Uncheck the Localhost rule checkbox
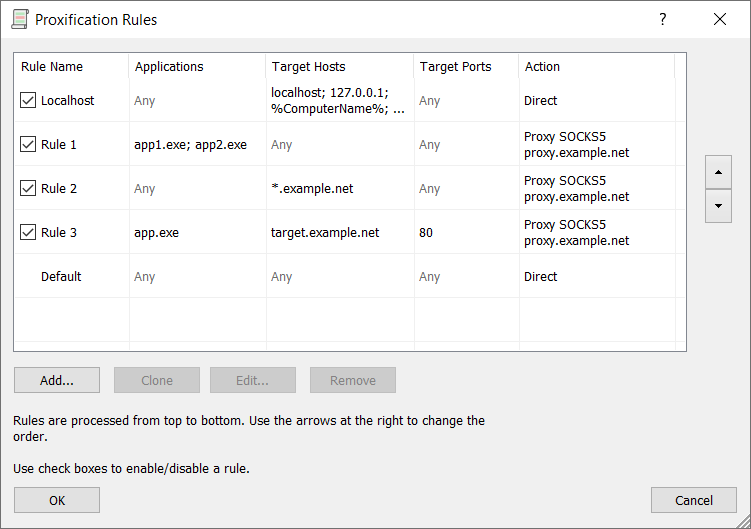The image size is (751, 529). click(x=28, y=101)
